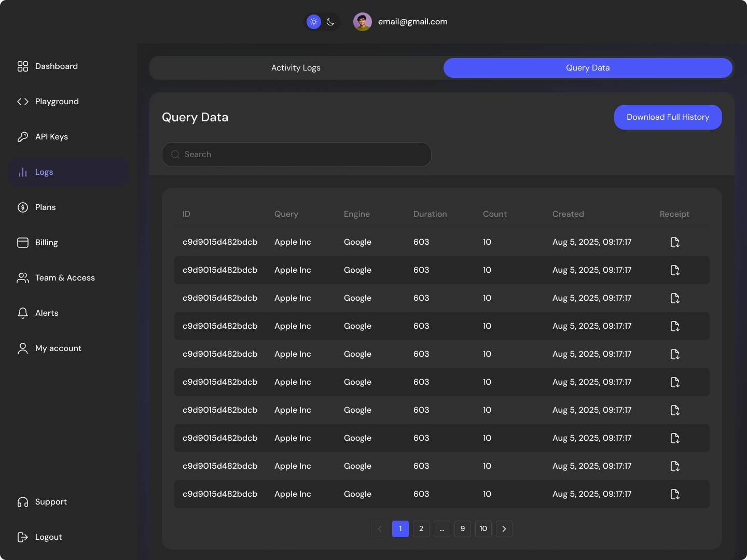Go to page 10 in pagination

[x=483, y=528]
